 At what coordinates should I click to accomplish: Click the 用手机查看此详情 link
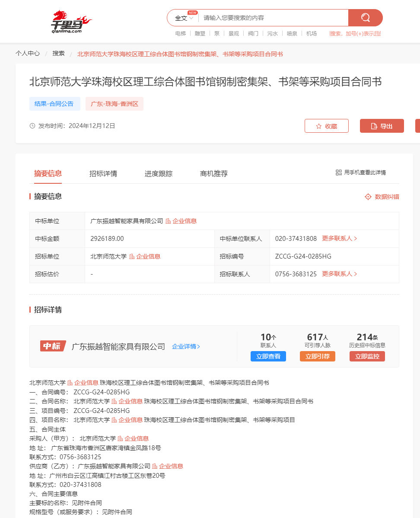(365, 173)
